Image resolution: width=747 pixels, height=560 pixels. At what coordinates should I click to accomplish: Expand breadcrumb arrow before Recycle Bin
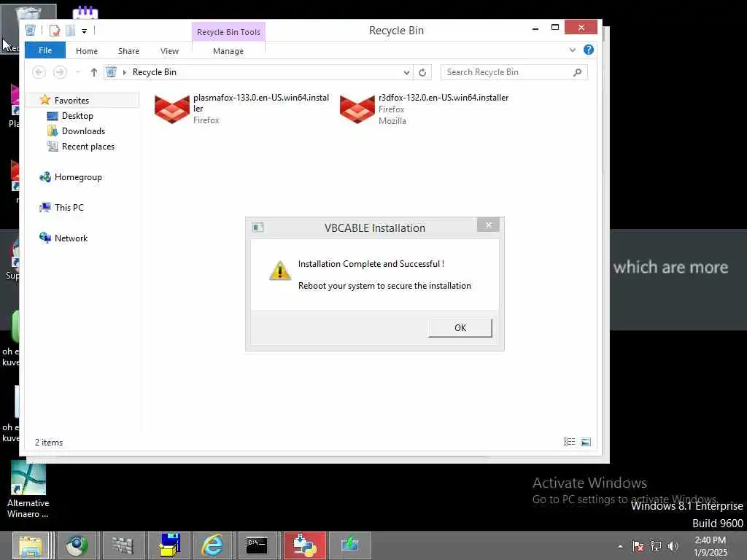124,72
